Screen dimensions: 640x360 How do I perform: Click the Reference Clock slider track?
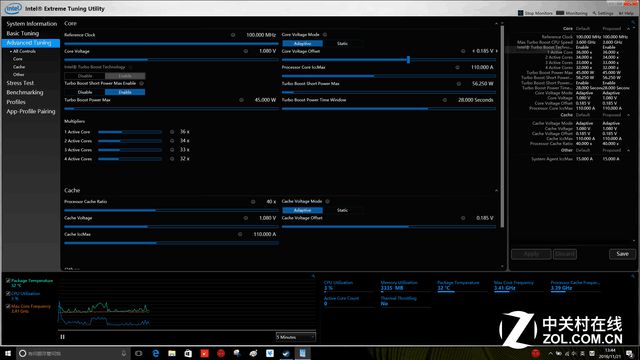(171, 43)
